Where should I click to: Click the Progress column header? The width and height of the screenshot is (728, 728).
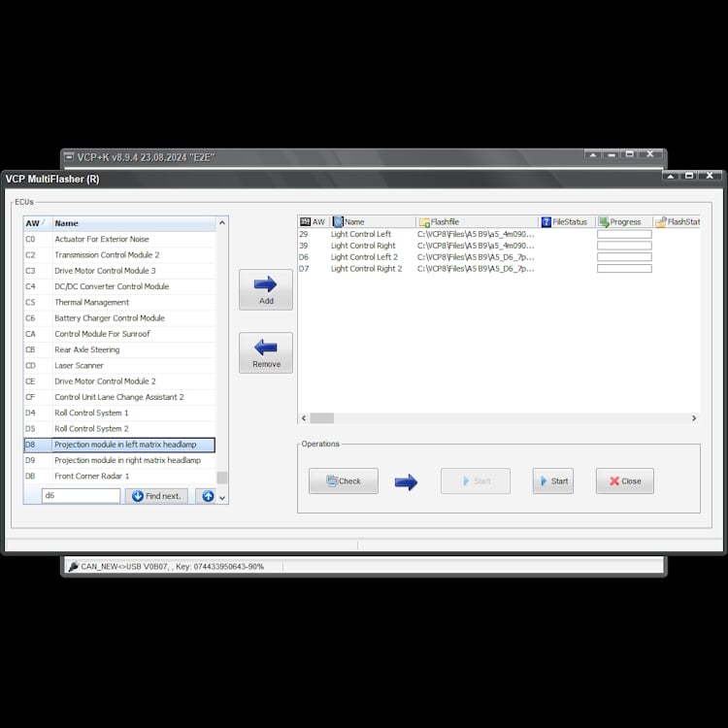(624, 222)
